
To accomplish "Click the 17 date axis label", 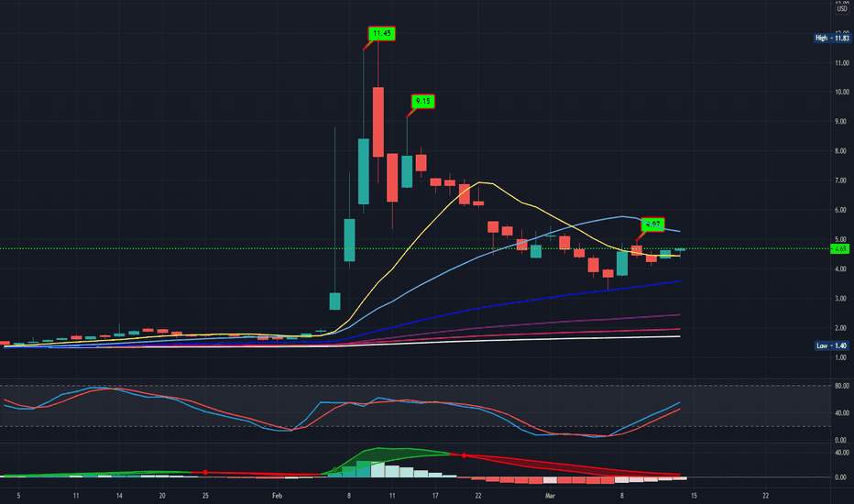I will (435, 496).
